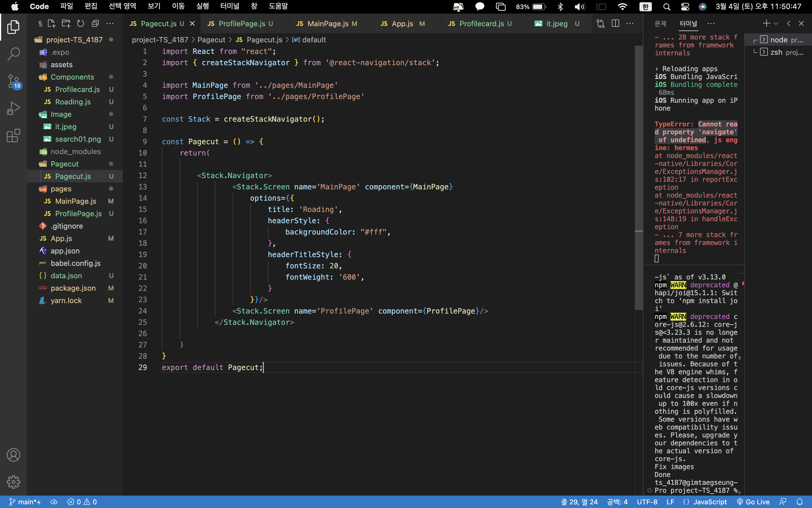The image size is (812, 508).
Task: Open data.json in explorer
Action: 75,276
